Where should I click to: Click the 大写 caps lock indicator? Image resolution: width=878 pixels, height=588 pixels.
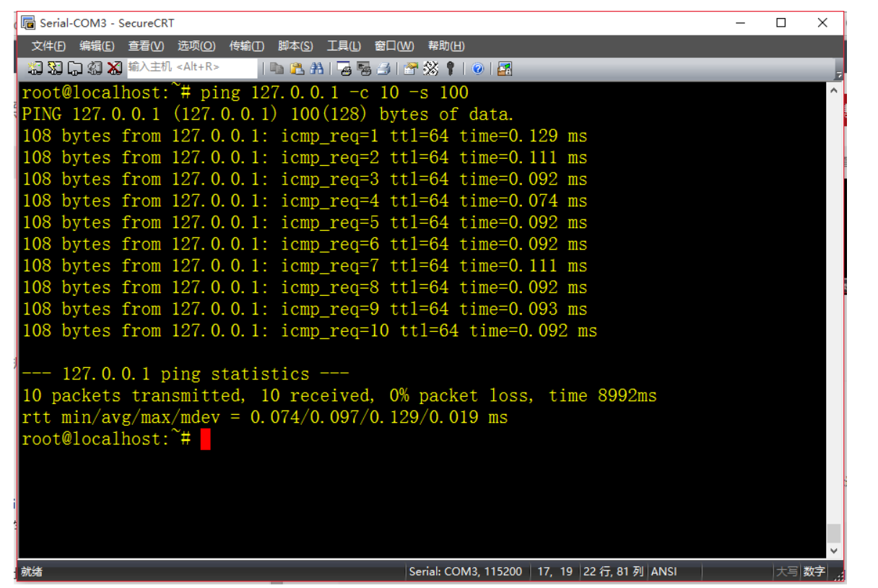point(786,571)
